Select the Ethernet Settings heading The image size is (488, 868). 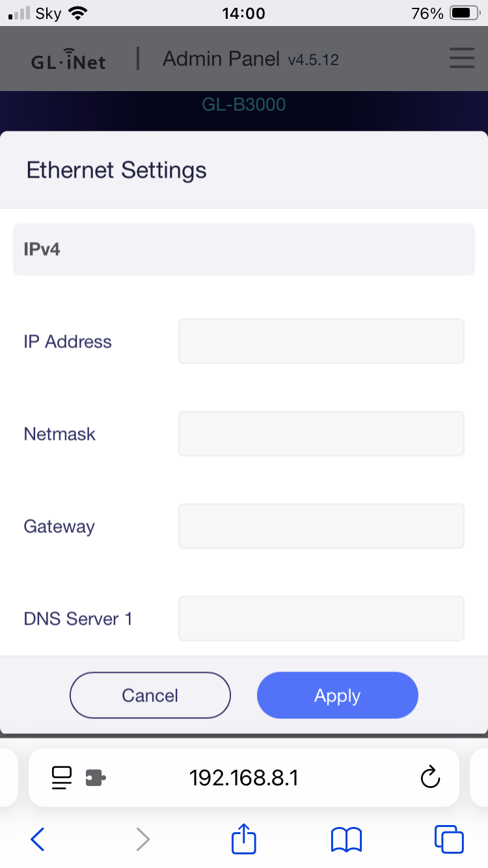coord(116,170)
